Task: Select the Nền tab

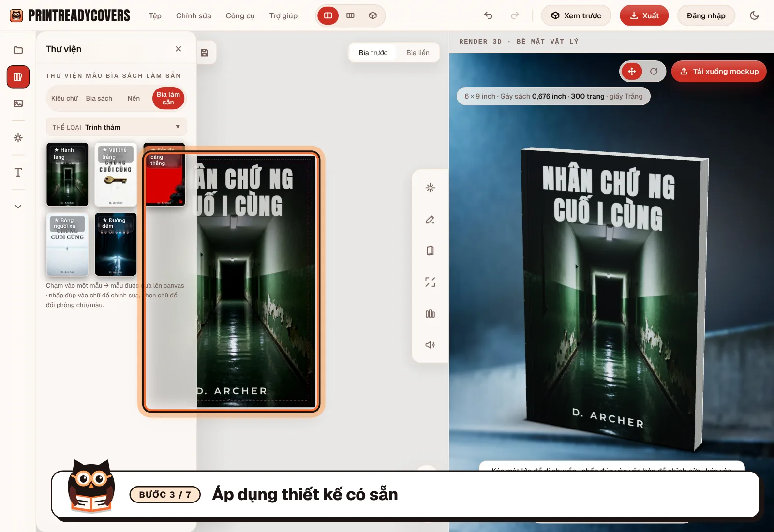Action: pos(134,98)
